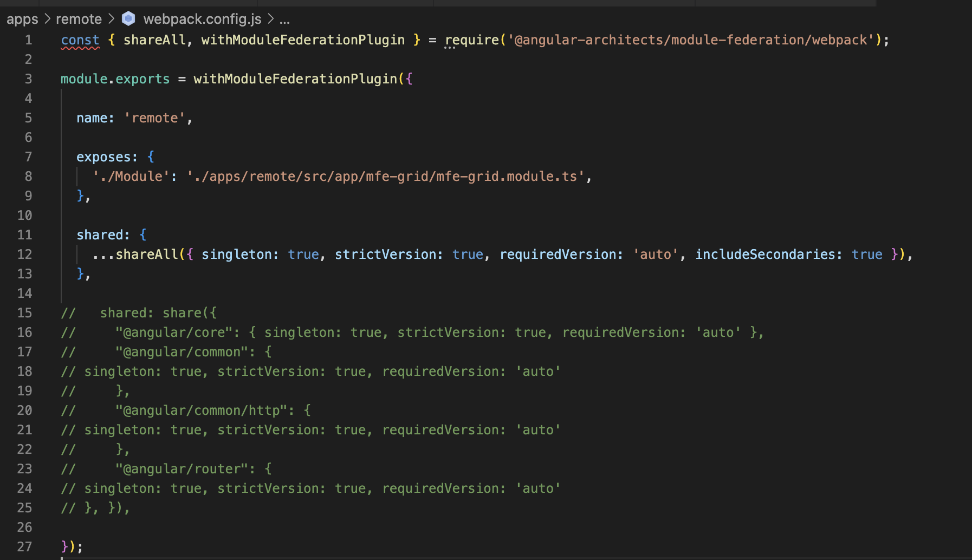Open the 'remote' breadcrumb dropdown
The image size is (972, 560).
pyautogui.click(x=79, y=19)
